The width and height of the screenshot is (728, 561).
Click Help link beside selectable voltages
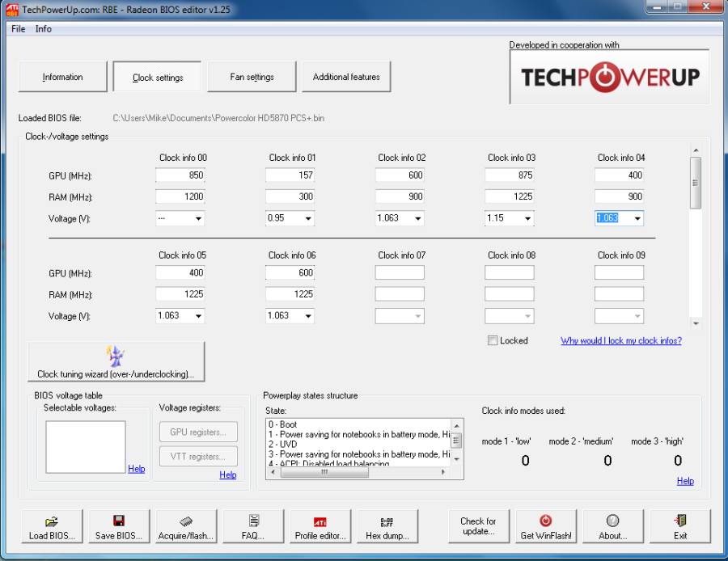(137, 469)
